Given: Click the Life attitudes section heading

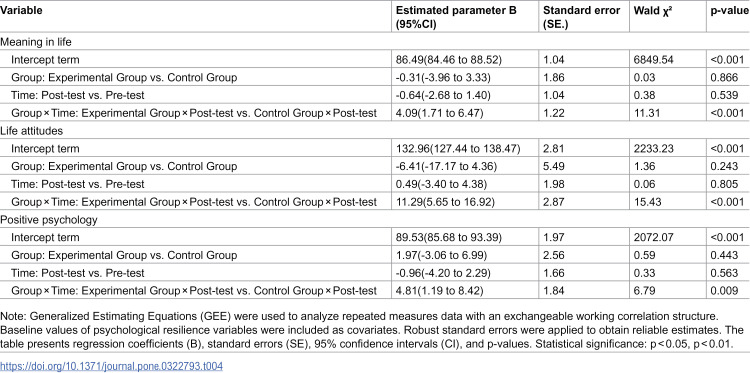Looking at the screenshot, I should (x=32, y=131).
